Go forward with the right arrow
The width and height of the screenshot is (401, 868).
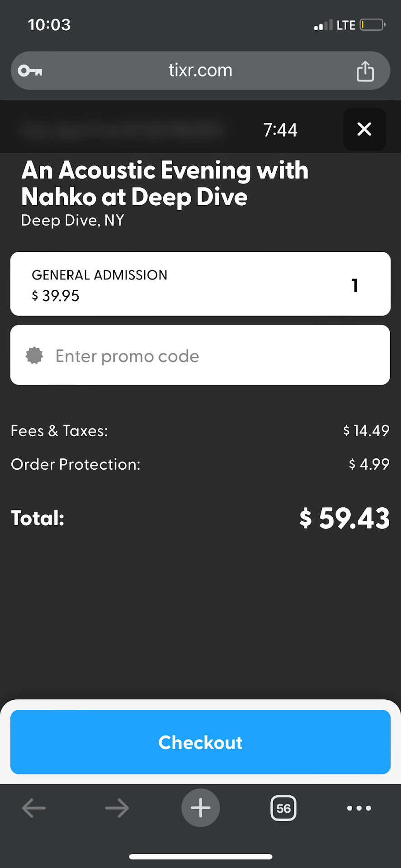coord(117,808)
